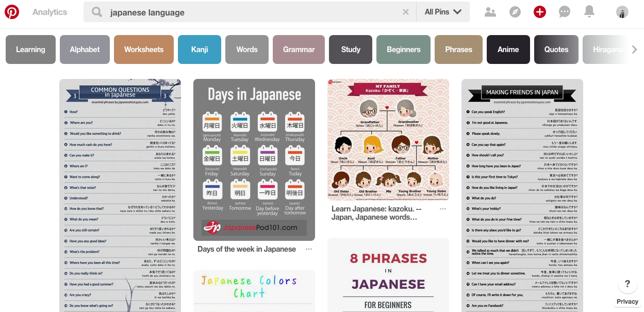This screenshot has height=312, width=644.
Task: Click the Privacy link
Action: tap(628, 302)
